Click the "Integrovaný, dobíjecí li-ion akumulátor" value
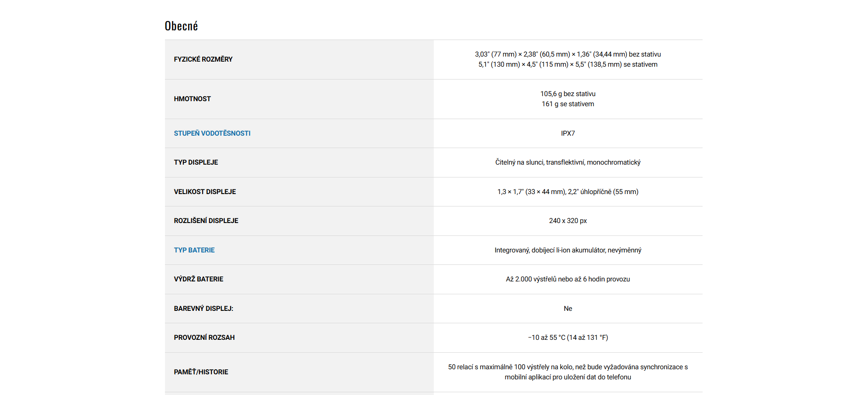 click(567, 250)
